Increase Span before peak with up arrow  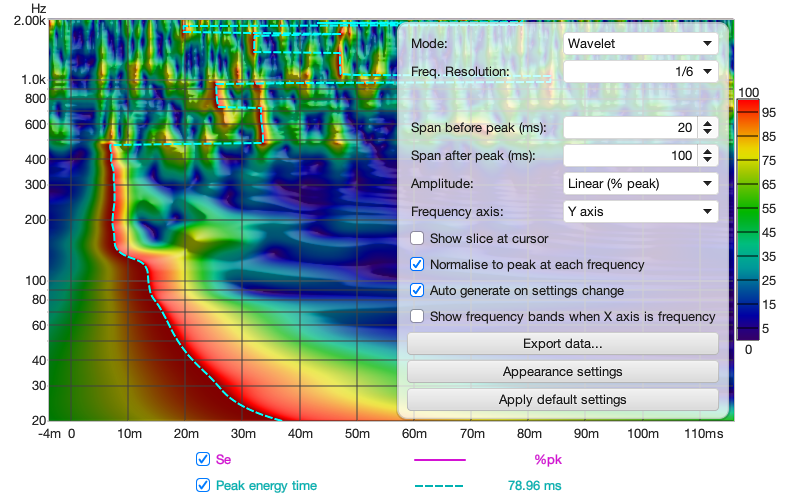point(708,123)
